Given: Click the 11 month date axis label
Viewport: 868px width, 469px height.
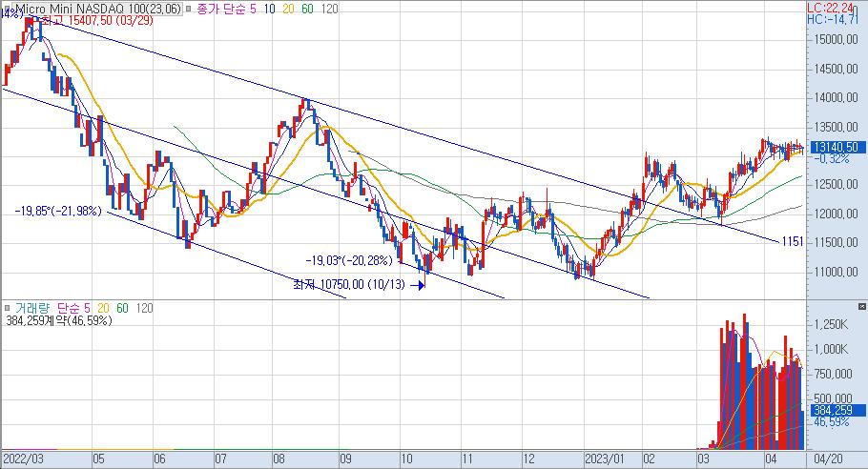Looking at the screenshot, I should (467, 459).
